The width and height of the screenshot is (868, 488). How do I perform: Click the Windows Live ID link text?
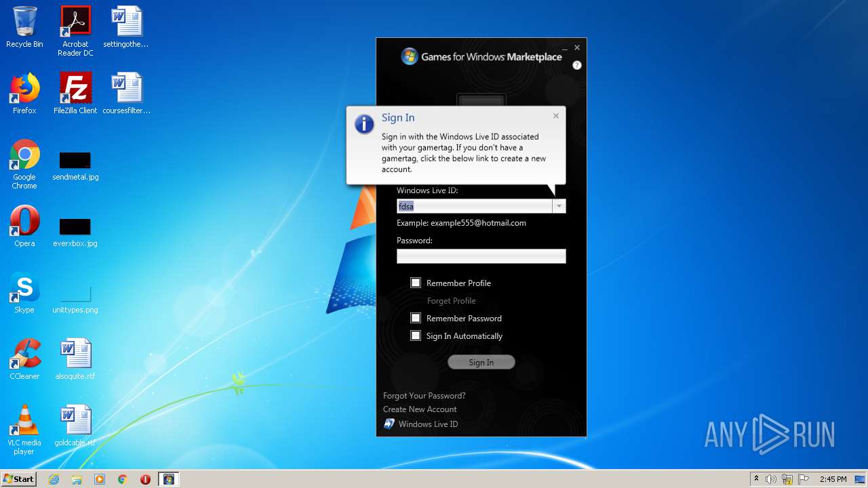click(428, 424)
